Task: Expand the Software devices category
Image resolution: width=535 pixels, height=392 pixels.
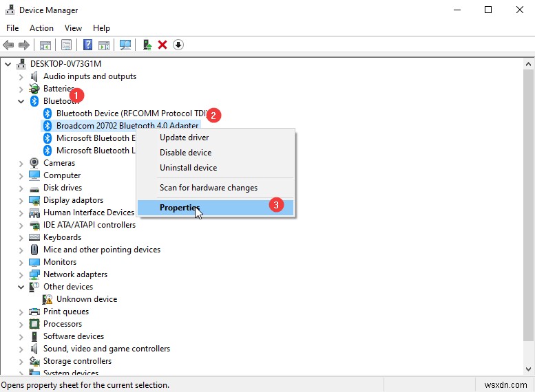Action: [x=21, y=337]
